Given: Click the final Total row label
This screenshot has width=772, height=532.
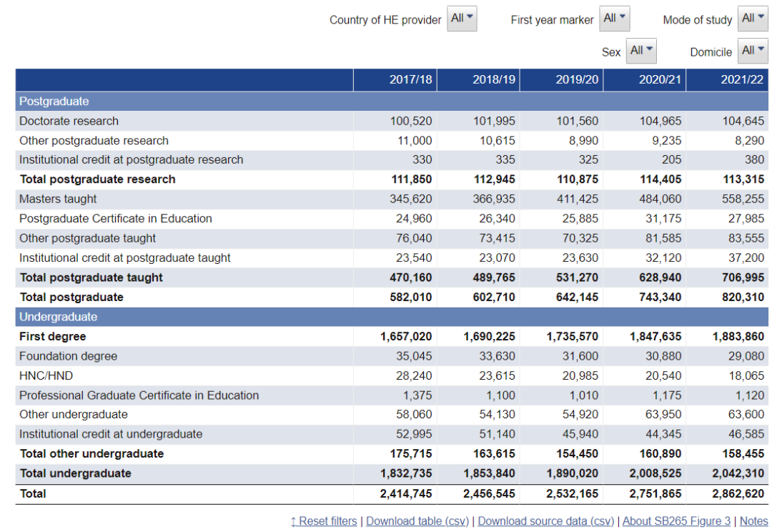Looking at the screenshot, I should pos(33,493).
